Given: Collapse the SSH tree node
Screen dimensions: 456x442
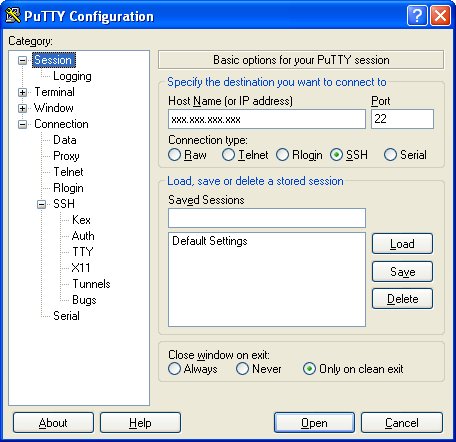Looking at the screenshot, I should click(41, 204).
